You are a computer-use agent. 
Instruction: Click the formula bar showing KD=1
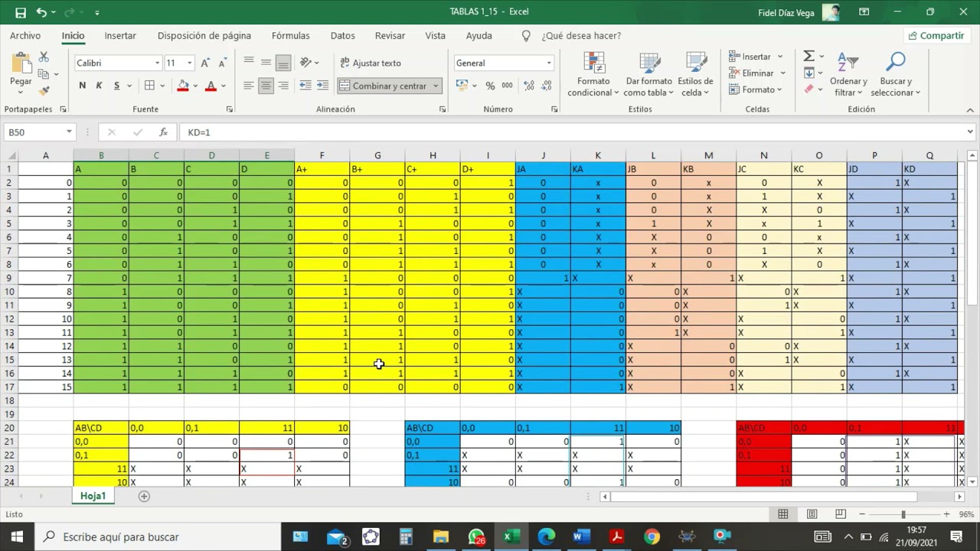570,132
